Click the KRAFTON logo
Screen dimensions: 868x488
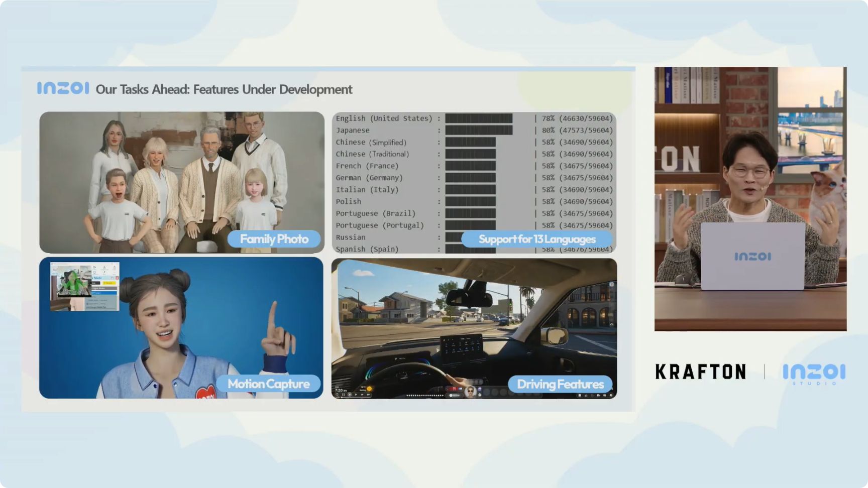700,372
